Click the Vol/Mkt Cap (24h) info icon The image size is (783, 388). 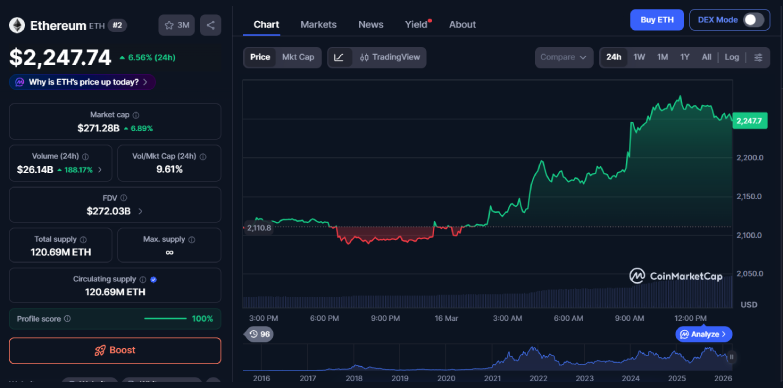203,157
